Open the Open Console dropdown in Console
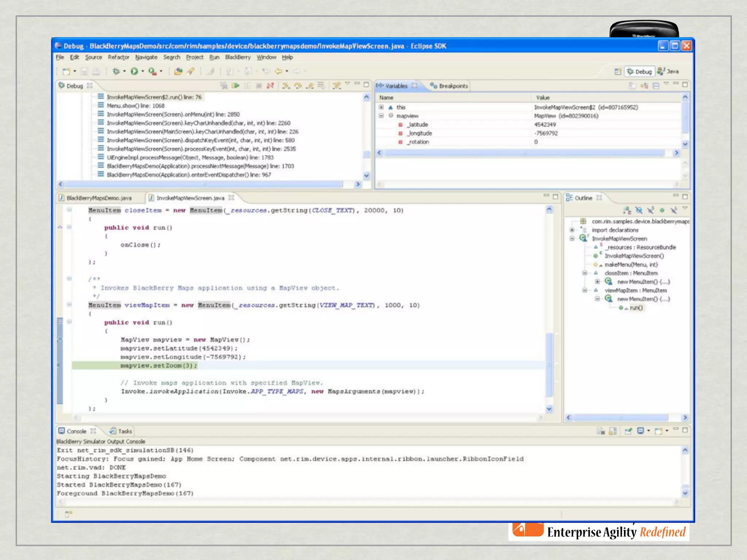The width and height of the screenshot is (747, 560). click(667, 431)
